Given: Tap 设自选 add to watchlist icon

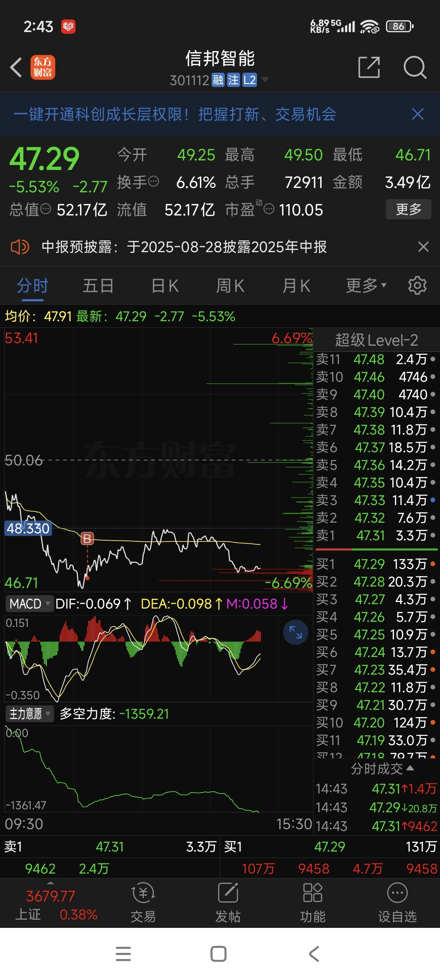Looking at the screenshot, I should pyautogui.click(x=397, y=903).
